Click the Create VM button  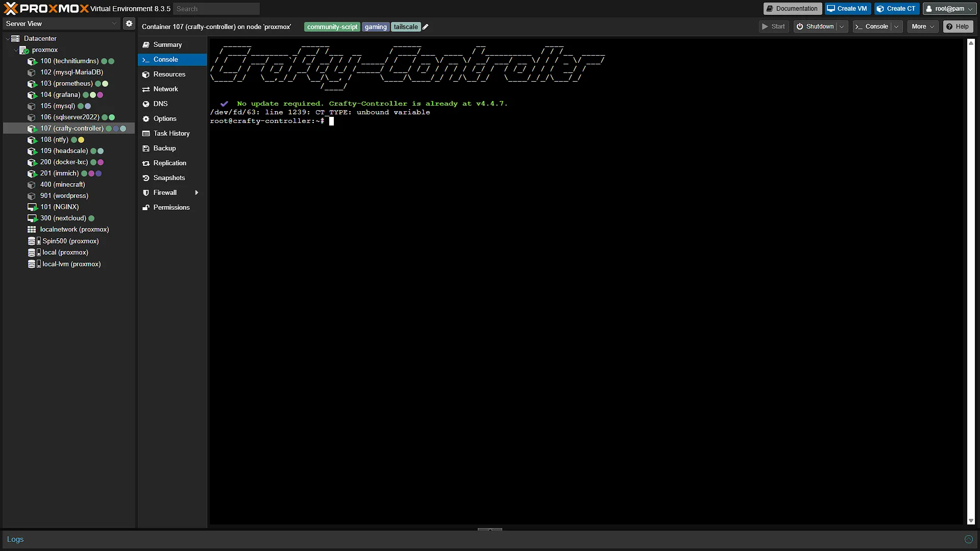pos(847,9)
